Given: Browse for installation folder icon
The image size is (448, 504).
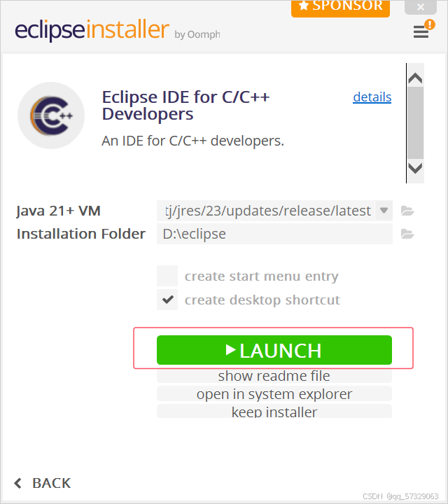Looking at the screenshot, I should click(407, 234).
